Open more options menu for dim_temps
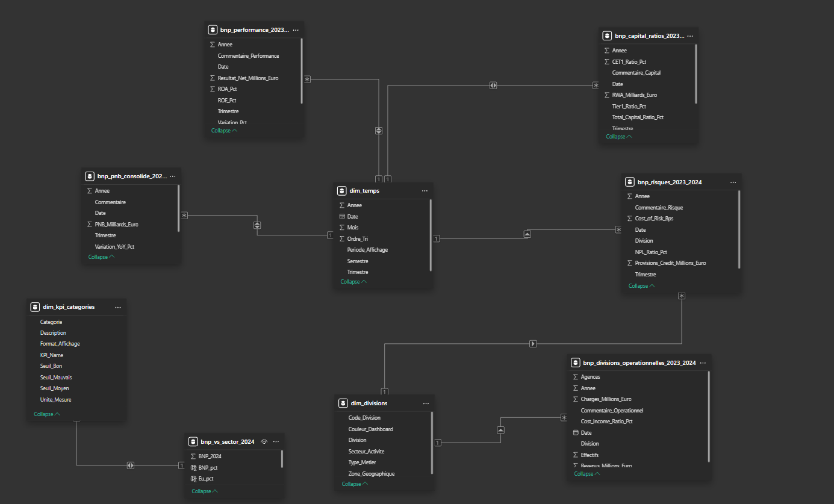This screenshot has width=834, height=504. (x=425, y=191)
